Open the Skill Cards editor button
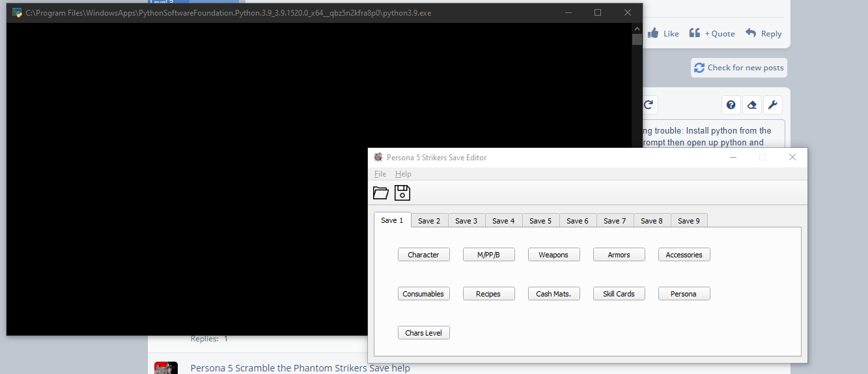Screen dimensions: 868x374 coord(619,294)
